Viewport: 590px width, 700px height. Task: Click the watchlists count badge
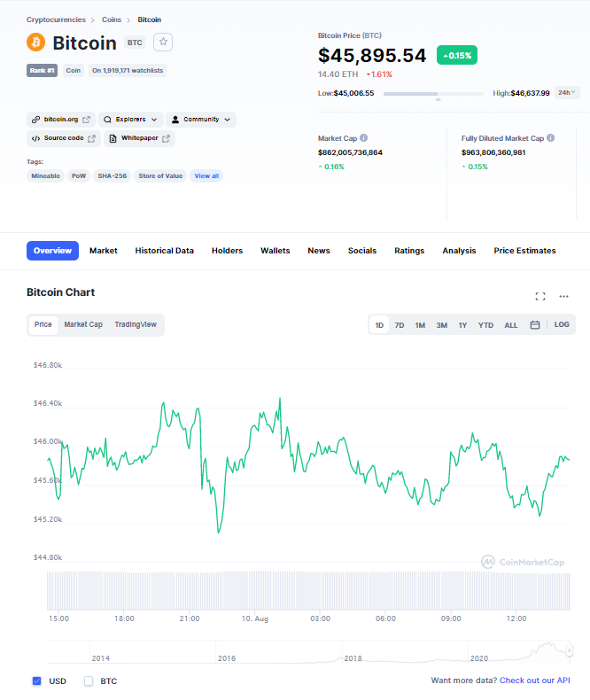(128, 71)
